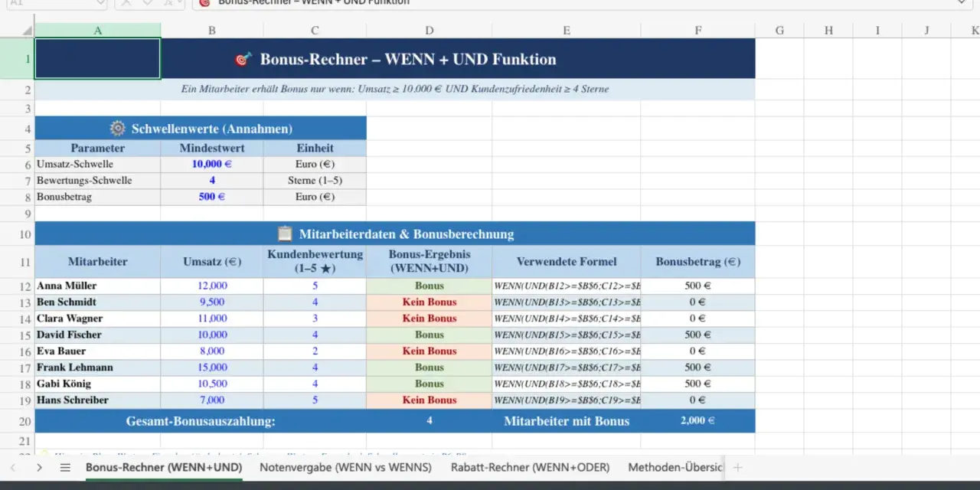Select the Mindestwert heading cell
The width and height of the screenshot is (980, 490).
212,149
